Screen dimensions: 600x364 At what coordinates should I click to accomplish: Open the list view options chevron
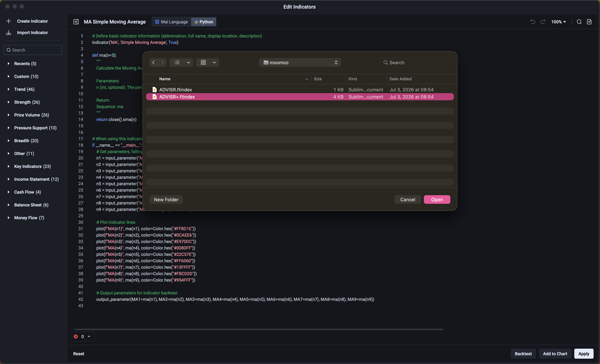pyautogui.click(x=188, y=62)
